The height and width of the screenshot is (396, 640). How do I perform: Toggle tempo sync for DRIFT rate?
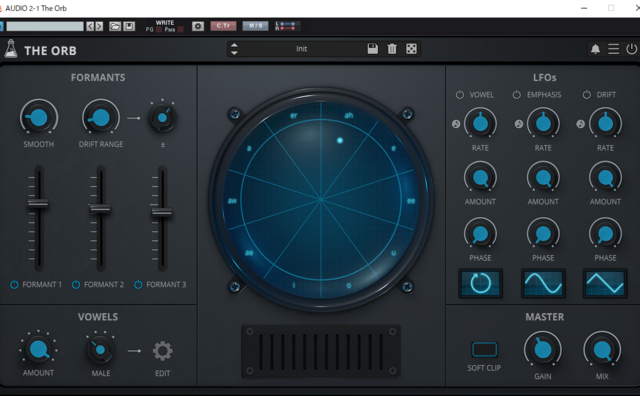[580, 124]
